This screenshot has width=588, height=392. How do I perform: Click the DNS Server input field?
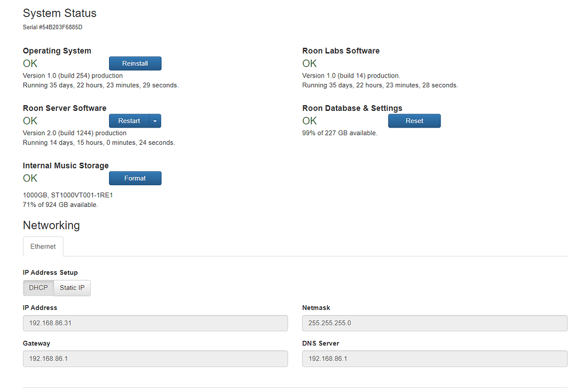pyautogui.click(x=435, y=359)
